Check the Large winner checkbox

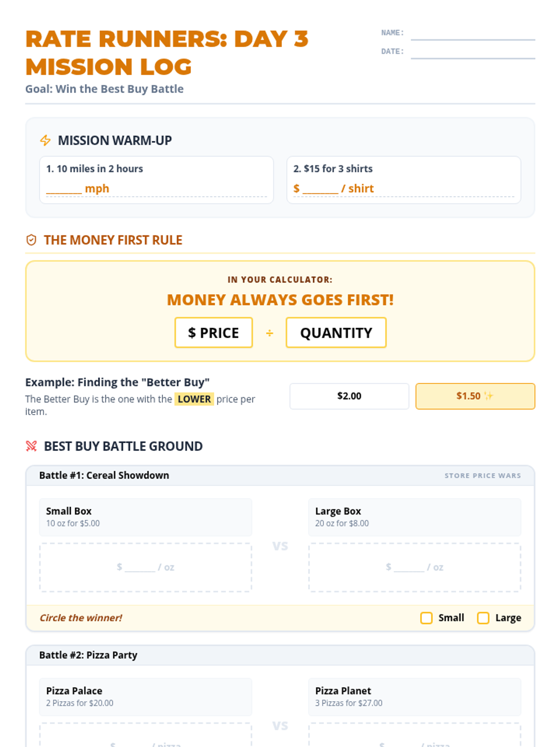click(x=483, y=618)
